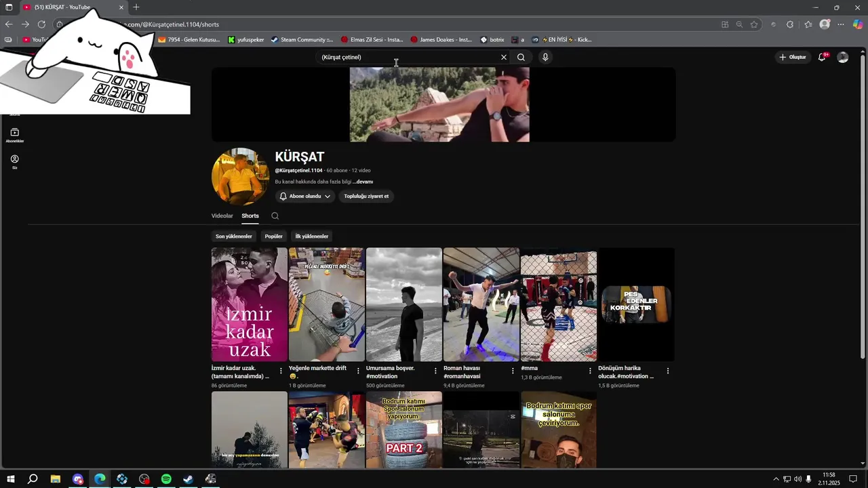The height and width of the screenshot is (488, 868).
Task: Click the Oluştur create button
Action: [793, 57]
